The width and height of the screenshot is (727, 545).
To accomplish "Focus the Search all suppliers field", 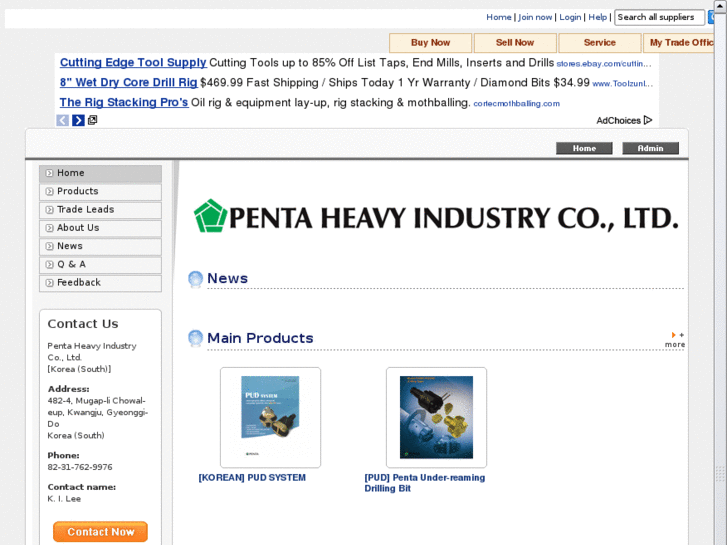I will point(659,18).
